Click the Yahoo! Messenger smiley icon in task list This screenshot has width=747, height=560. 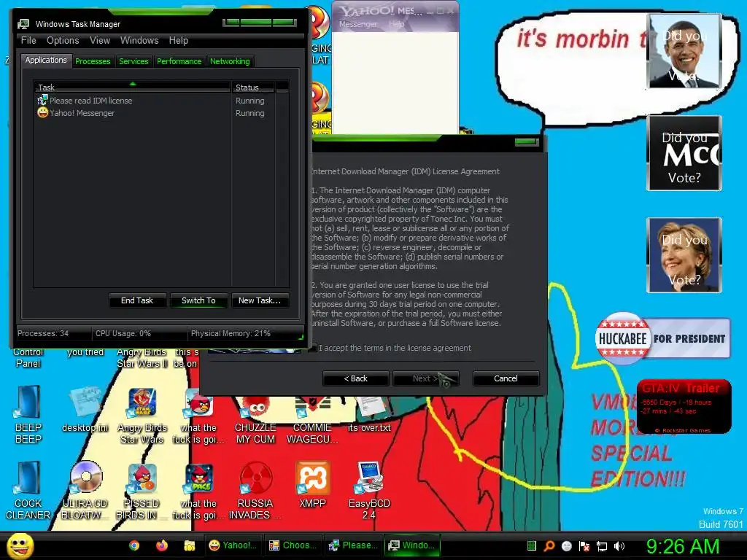click(43, 112)
